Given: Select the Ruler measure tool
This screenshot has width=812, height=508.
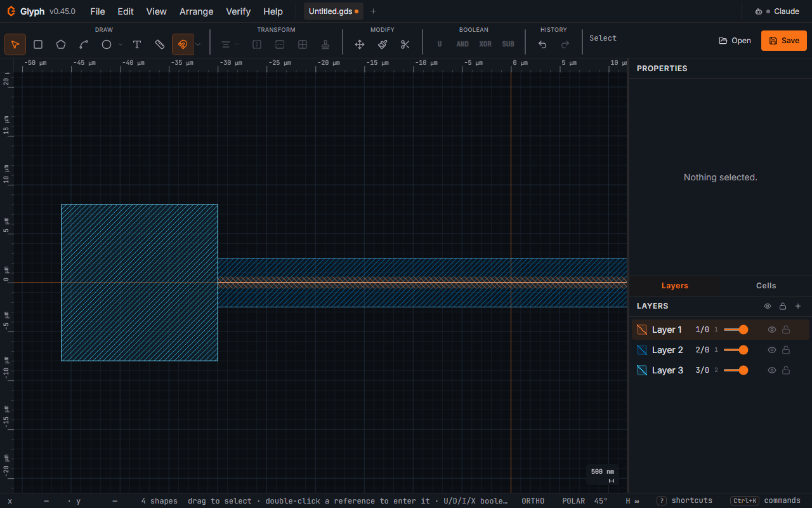Looking at the screenshot, I should pyautogui.click(x=160, y=44).
